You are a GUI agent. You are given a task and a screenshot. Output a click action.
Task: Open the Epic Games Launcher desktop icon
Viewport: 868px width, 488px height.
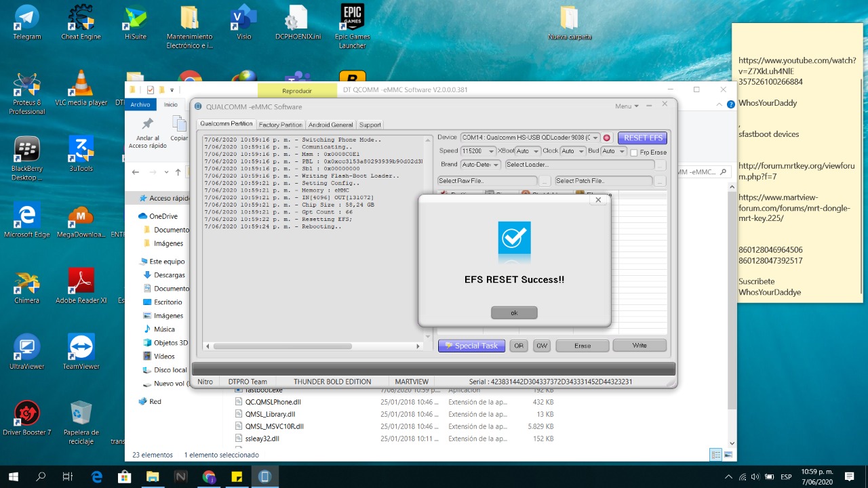tap(352, 26)
